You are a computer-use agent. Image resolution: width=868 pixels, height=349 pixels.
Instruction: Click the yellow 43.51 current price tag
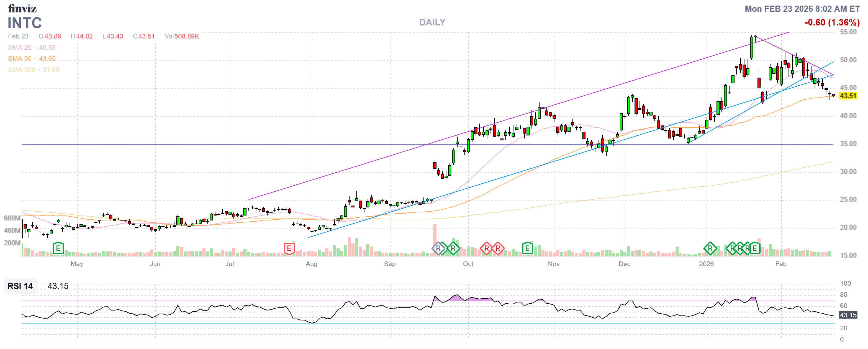click(x=848, y=96)
